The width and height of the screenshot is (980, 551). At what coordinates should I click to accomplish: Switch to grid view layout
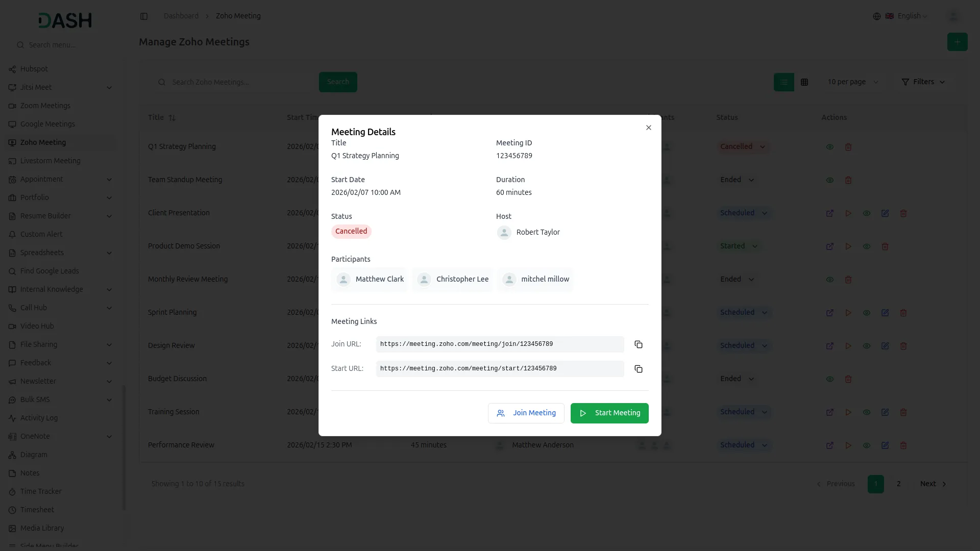[x=804, y=82]
